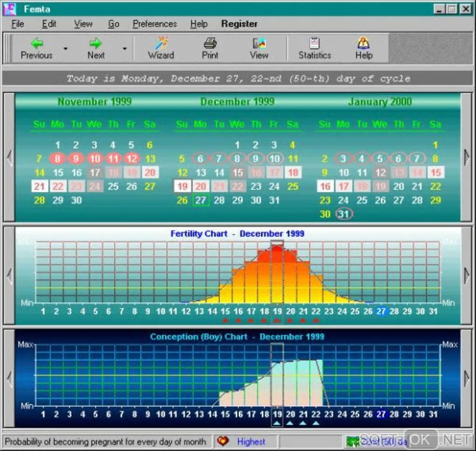Close the Femta window
The width and height of the screenshot is (476, 451).
[466, 9]
